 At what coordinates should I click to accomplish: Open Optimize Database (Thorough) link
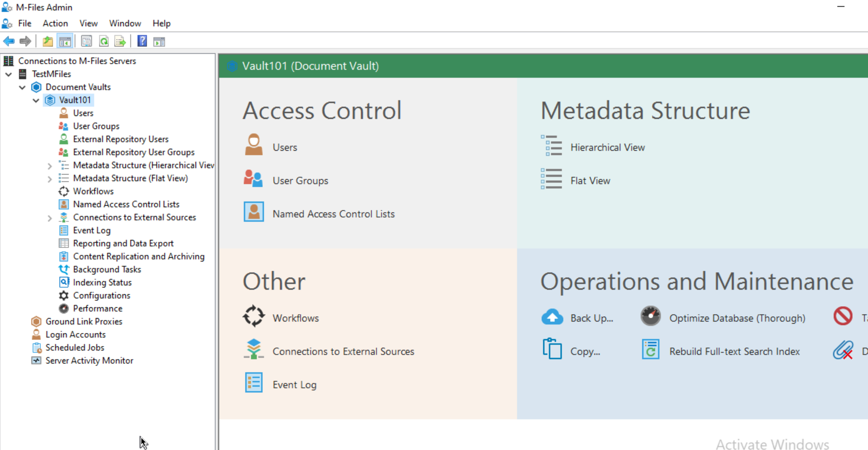point(737,318)
